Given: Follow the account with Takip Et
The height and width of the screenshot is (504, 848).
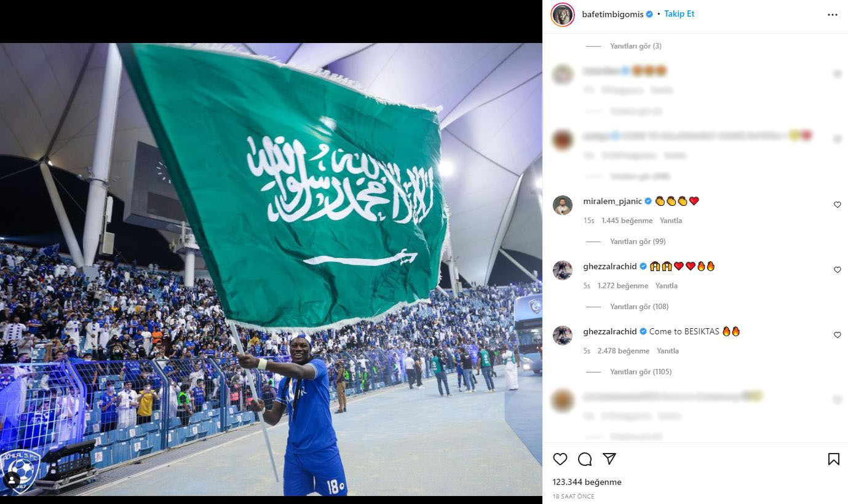Looking at the screenshot, I should click(679, 14).
